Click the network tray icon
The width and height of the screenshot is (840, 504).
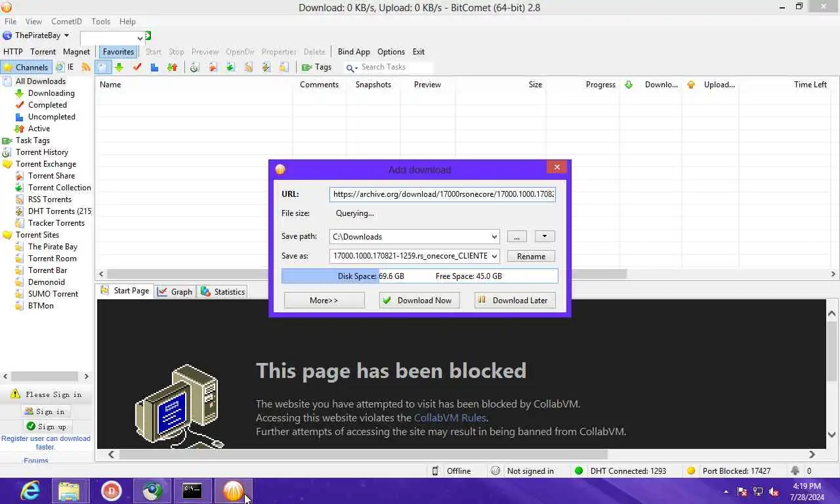coord(758,491)
